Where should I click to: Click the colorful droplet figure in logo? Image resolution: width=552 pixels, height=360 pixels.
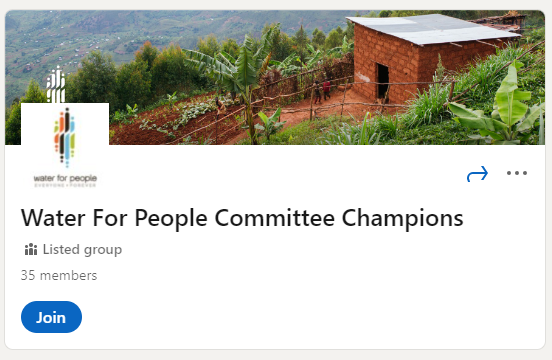(65, 137)
